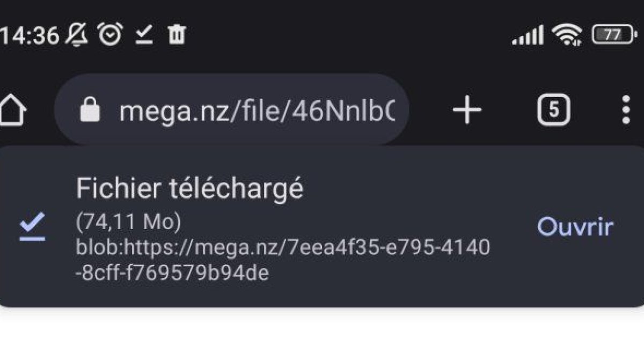This screenshot has height=362, width=644.
Task: Tap the download complete checkmark icon
Action: (32, 227)
